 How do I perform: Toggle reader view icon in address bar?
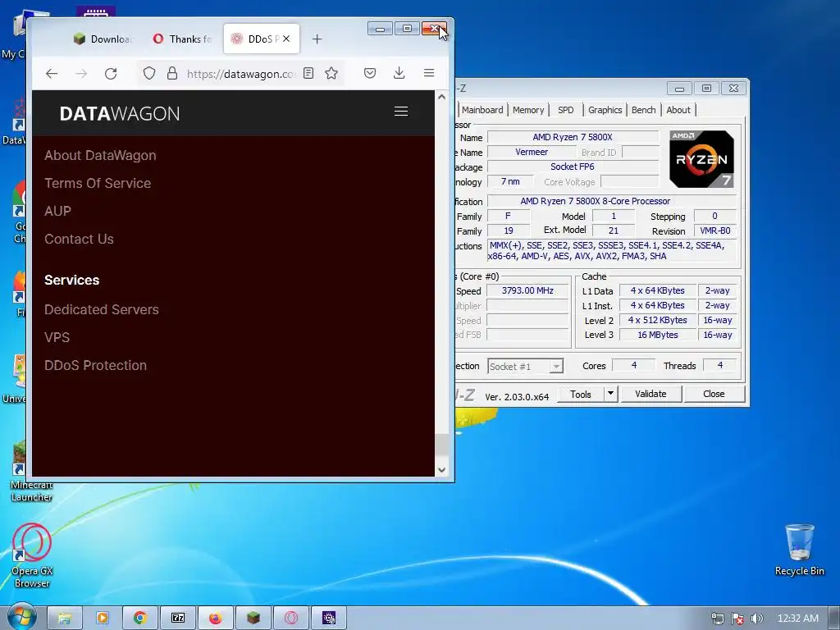click(308, 73)
